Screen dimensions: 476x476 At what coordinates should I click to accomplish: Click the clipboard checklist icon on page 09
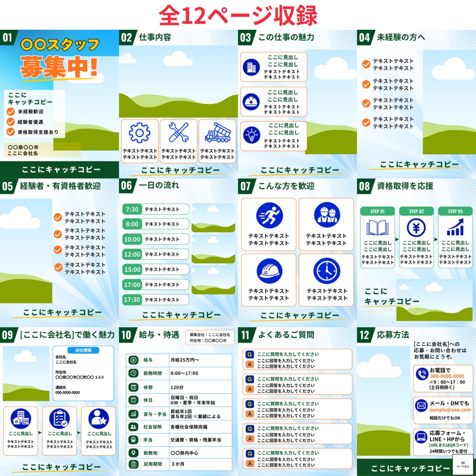click(x=59, y=419)
